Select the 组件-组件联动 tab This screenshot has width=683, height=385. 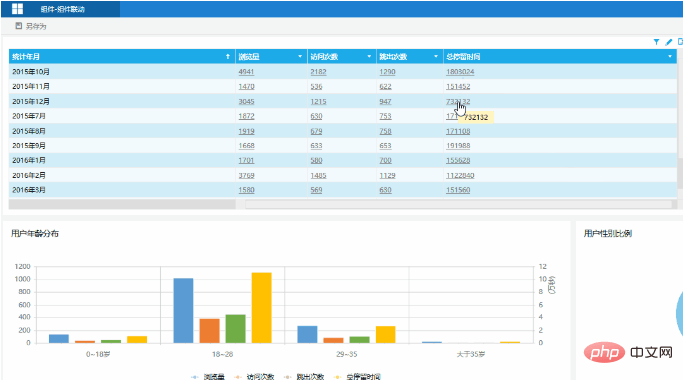(x=62, y=9)
